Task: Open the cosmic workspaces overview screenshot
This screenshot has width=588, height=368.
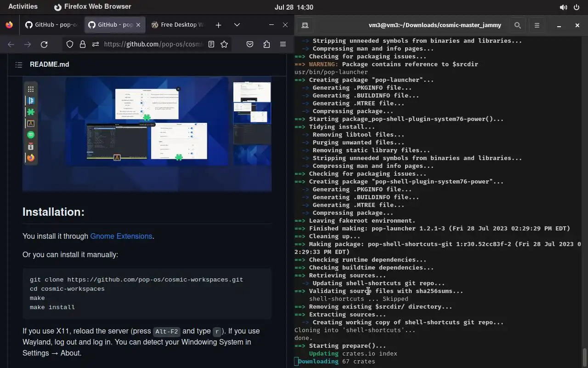Action: point(147,133)
